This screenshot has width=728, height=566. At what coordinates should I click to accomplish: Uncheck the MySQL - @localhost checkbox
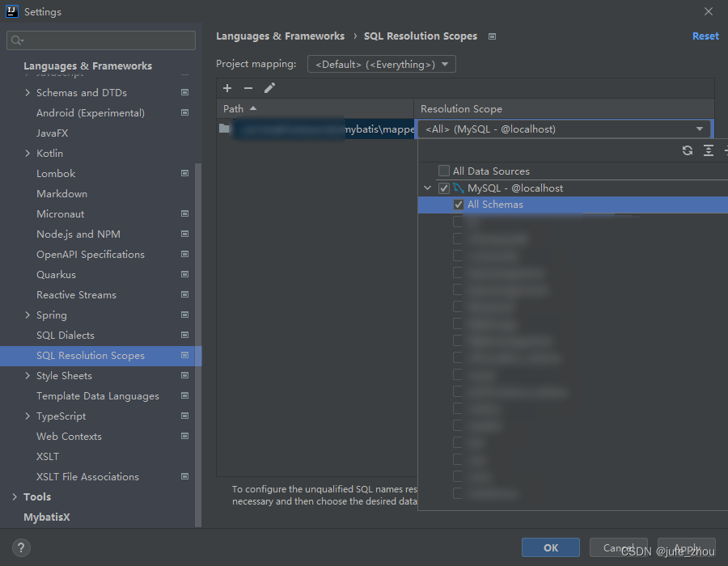pyautogui.click(x=444, y=188)
